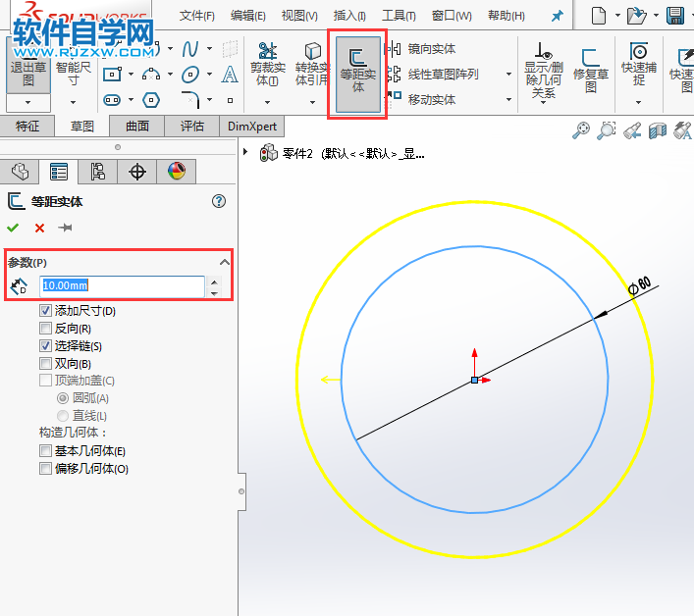The image size is (694, 616).
Task: Open Quick Snaps dropdown arrow
Action: click(638, 103)
